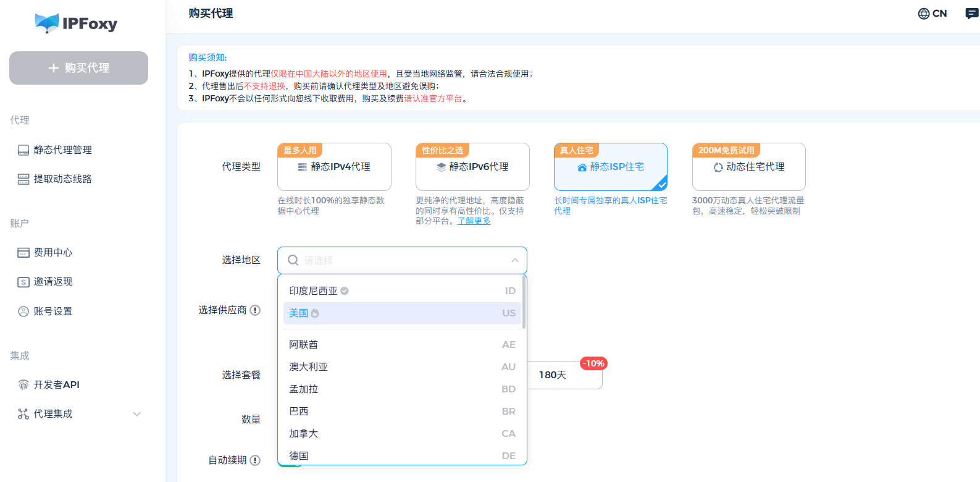Click the 购买代理 sidebar button

click(78, 68)
